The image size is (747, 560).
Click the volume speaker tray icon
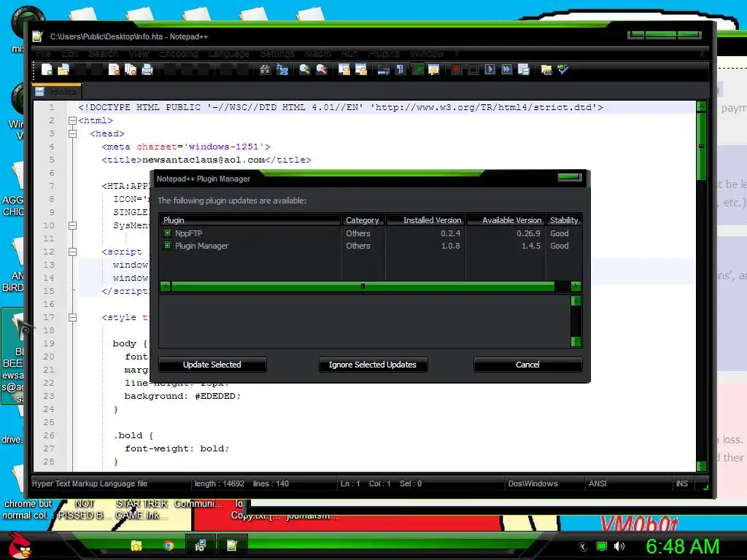pyautogui.click(x=619, y=546)
